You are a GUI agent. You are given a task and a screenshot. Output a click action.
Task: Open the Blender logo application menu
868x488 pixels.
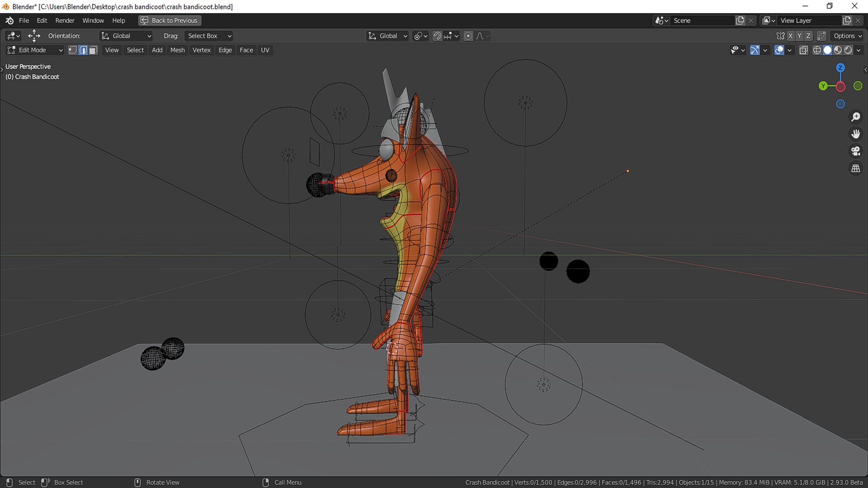[9, 20]
